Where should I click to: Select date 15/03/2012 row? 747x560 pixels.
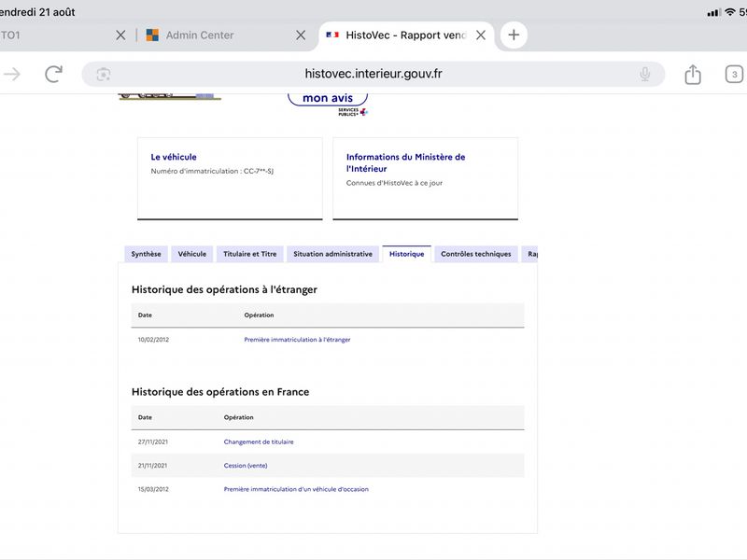coord(328,489)
